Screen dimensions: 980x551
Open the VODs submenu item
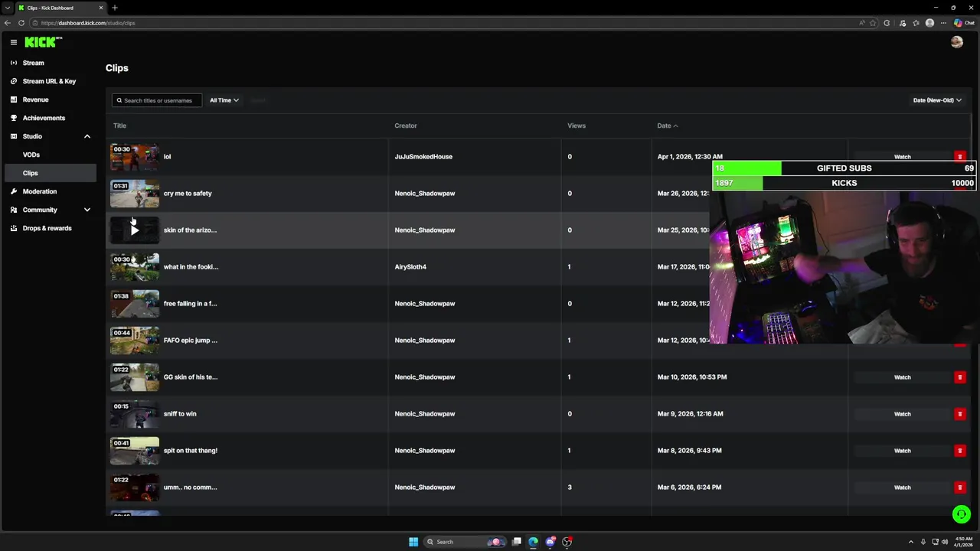point(31,155)
